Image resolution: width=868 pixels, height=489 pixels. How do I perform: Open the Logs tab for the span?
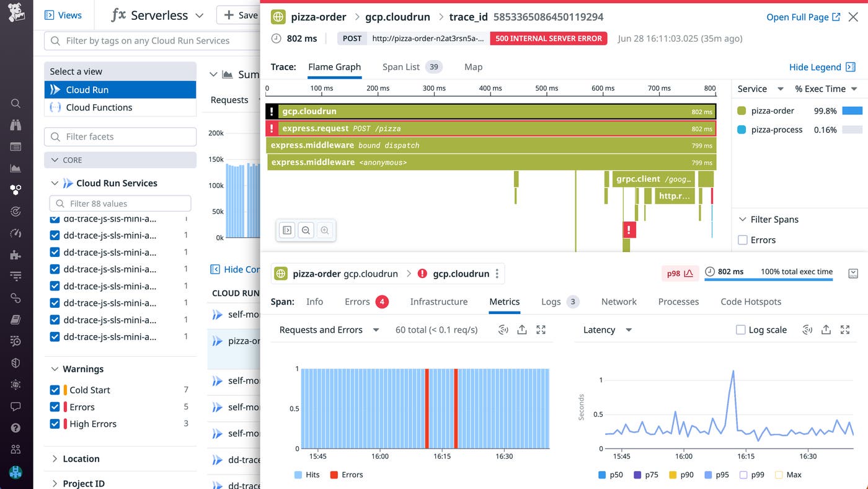(x=551, y=302)
